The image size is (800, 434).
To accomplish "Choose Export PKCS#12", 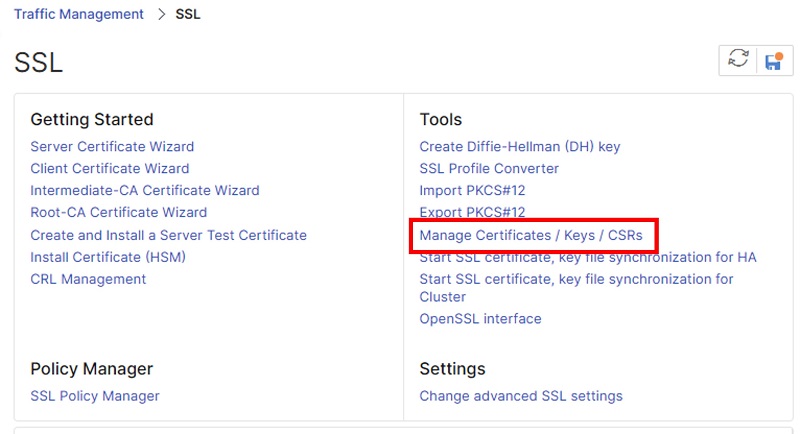I will (x=472, y=212).
